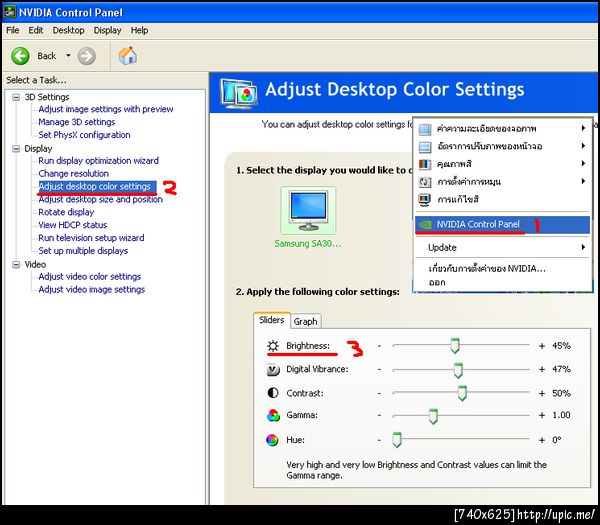Screen dimensions: 600x525
Task: Click first context menu item's monitor icon
Action: point(425,129)
